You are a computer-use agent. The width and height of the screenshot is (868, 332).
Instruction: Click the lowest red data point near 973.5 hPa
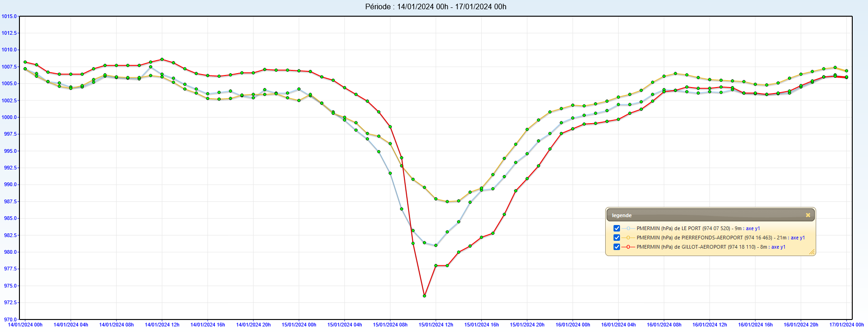point(424,296)
